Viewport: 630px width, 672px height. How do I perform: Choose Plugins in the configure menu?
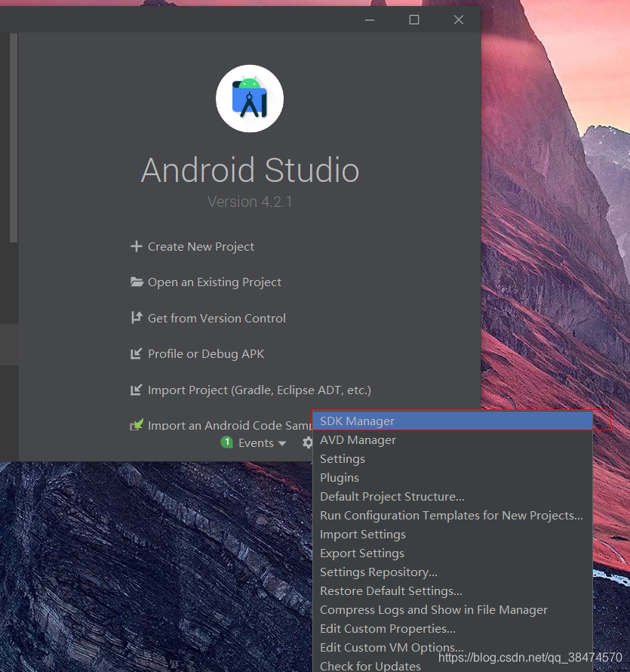point(453,477)
